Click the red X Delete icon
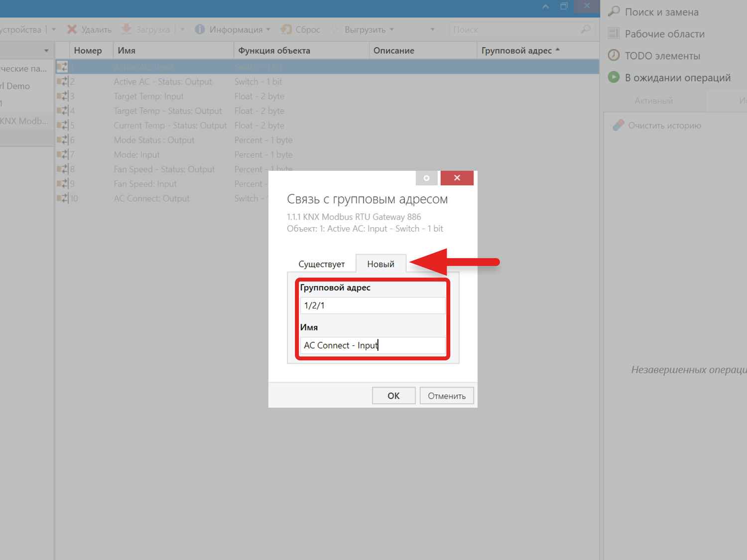The height and width of the screenshot is (560, 747). pyautogui.click(x=72, y=29)
